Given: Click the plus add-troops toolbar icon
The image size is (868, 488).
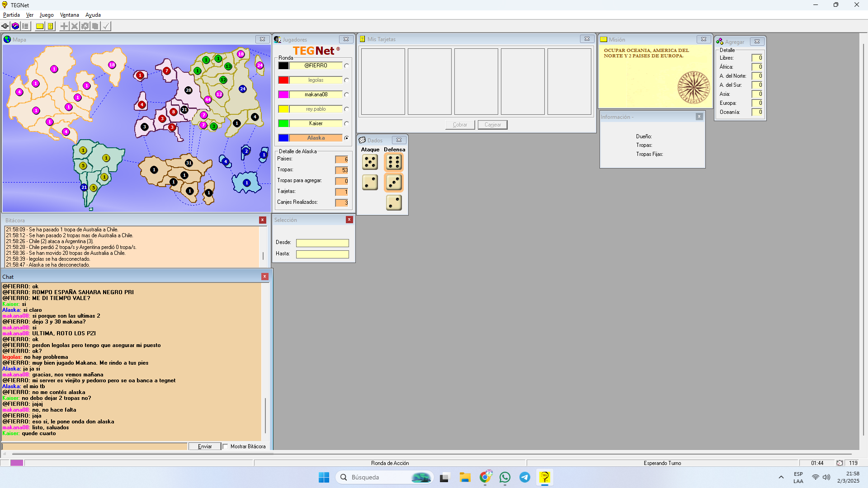Looking at the screenshot, I should 64,26.
